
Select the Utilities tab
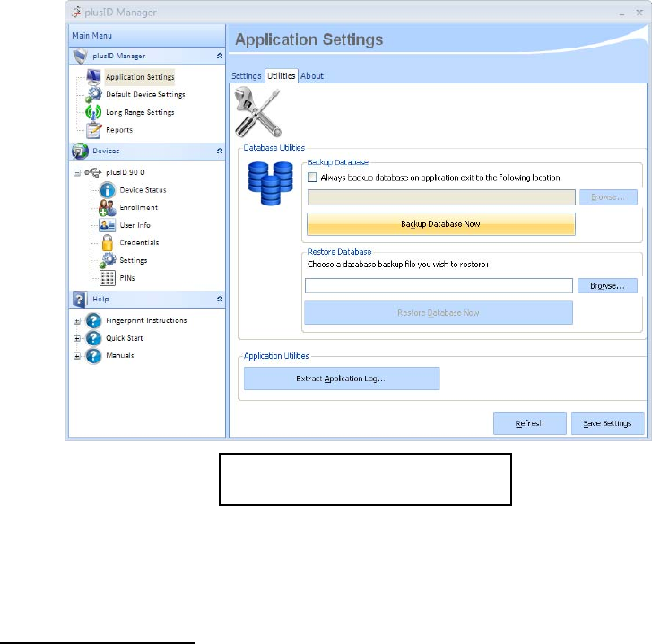(x=281, y=75)
